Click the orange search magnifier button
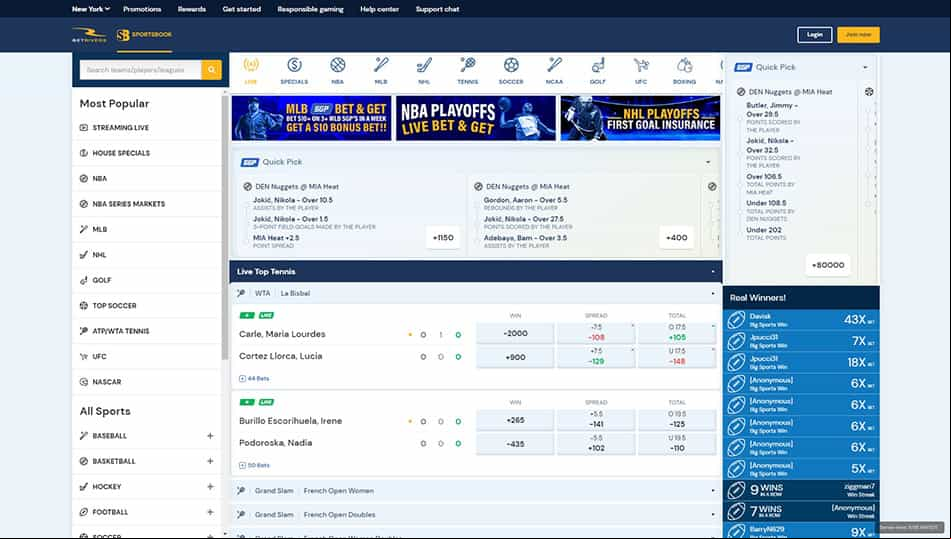The height and width of the screenshot is (539, 951). (x=212, y=70)
